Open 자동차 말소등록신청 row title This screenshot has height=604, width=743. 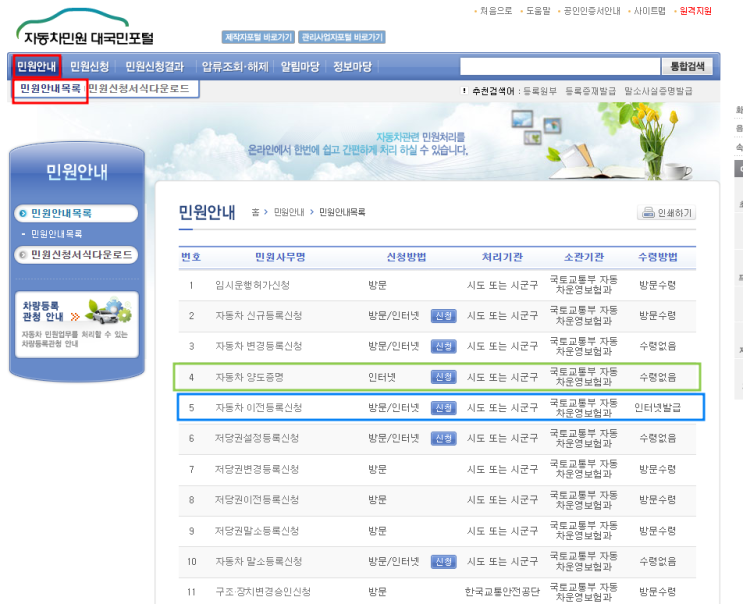pos(259,561)
